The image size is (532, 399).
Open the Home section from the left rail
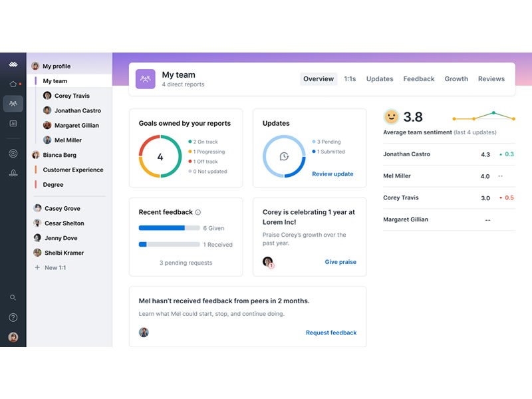(x=13, y=85)
